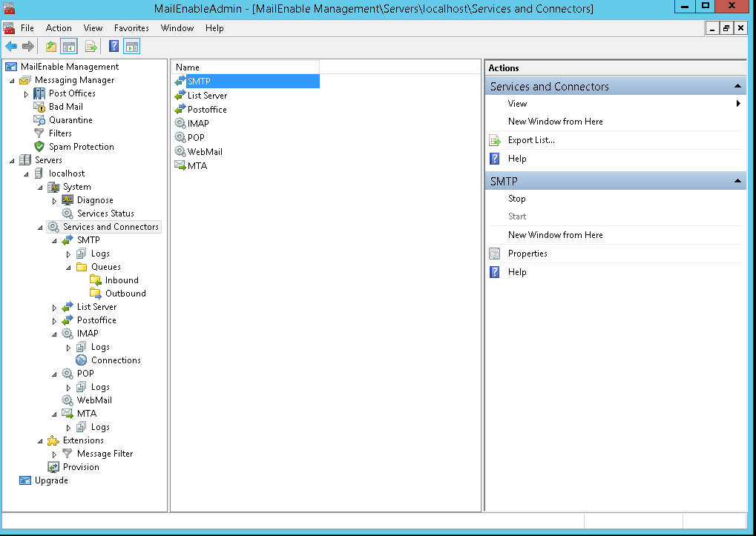Collapse the Queues folder node

pyautogui.click(x=68, y=267)
